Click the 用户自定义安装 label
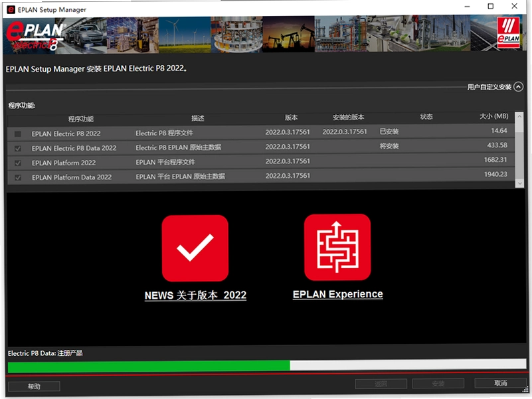Image resolution: width=532 pixels, height=399 pixels. tap(489, 87)
